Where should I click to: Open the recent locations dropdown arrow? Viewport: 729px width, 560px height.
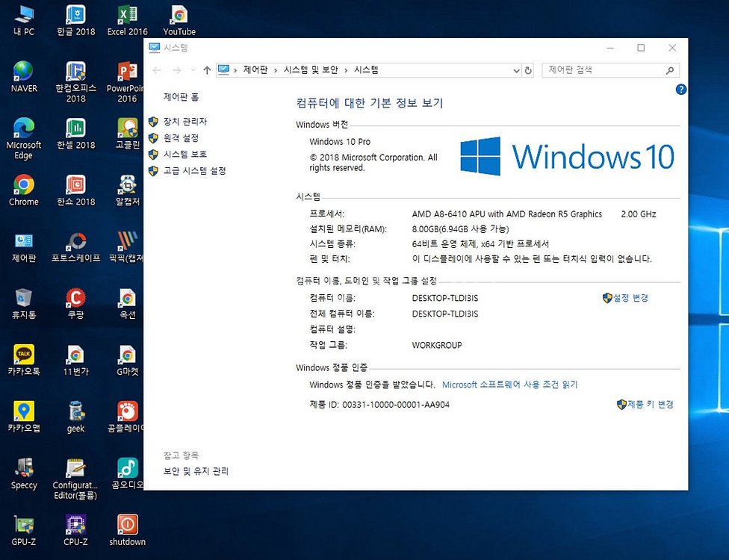(x=193, y=70)
